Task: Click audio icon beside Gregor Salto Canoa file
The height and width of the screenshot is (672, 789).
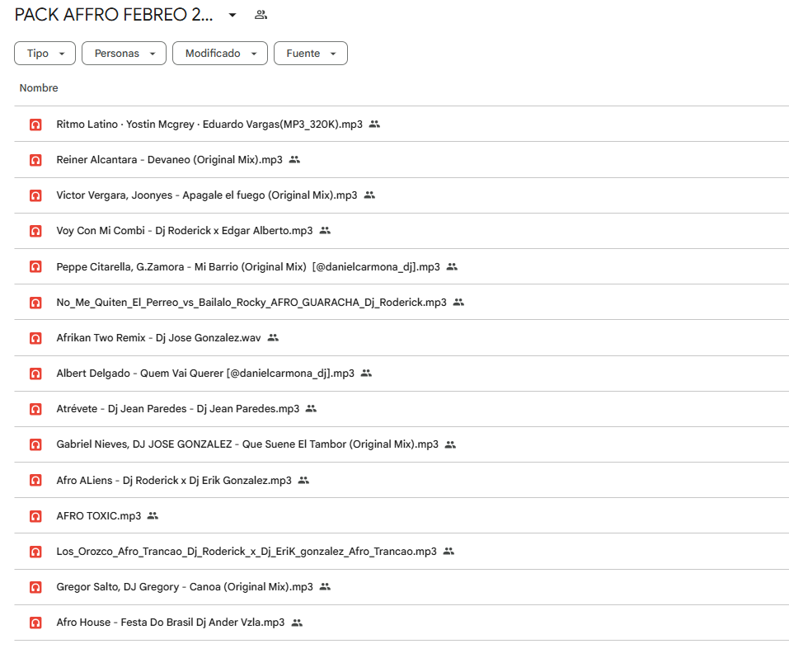Action: click(35, 587)
